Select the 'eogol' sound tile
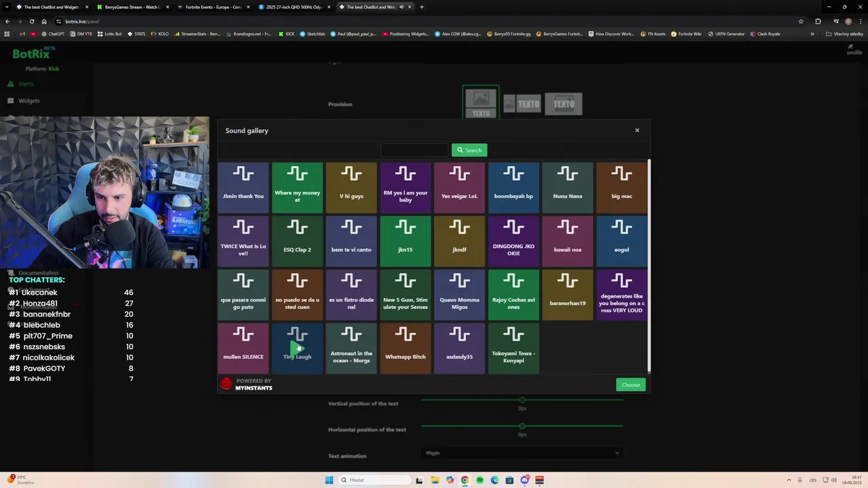The width and height of the screenshot is (868, 488). point(622,241)
